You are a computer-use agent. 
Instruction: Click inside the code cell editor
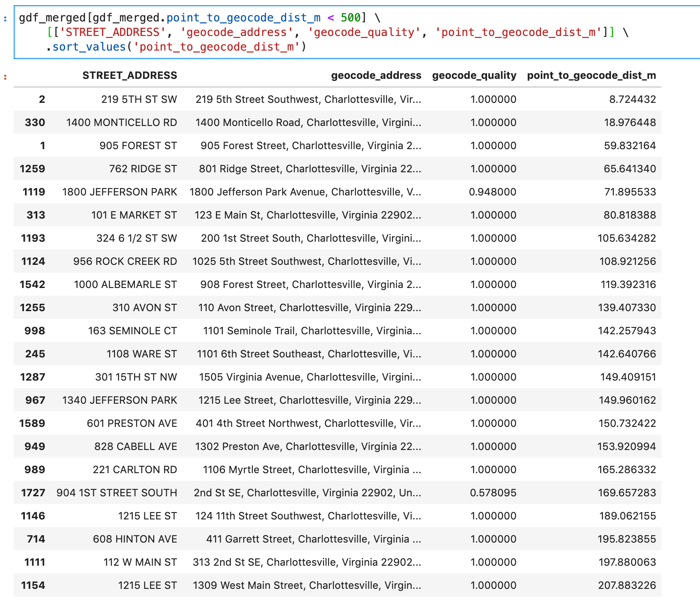pos(357,32)
